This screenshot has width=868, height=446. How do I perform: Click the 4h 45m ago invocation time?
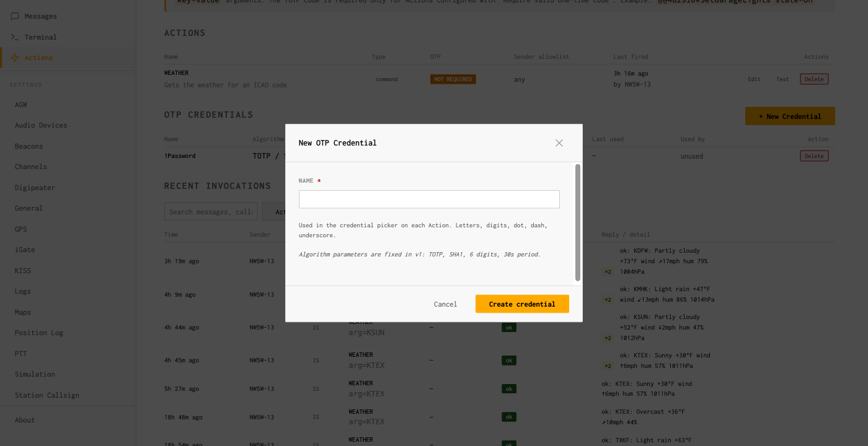(182, 361)
